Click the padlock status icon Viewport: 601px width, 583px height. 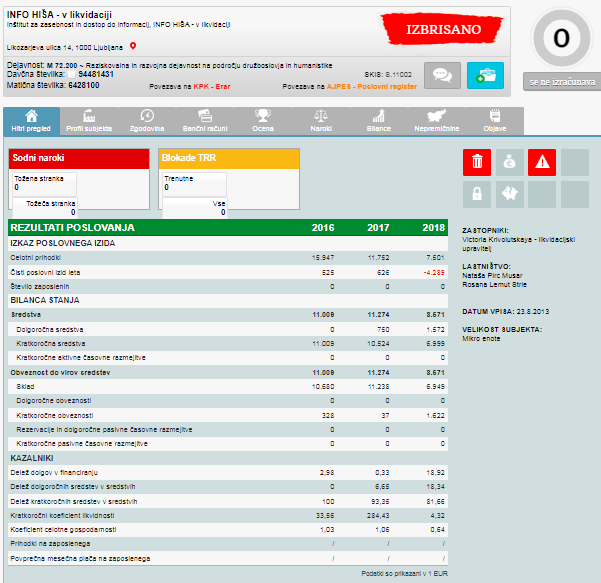point(477,194)
